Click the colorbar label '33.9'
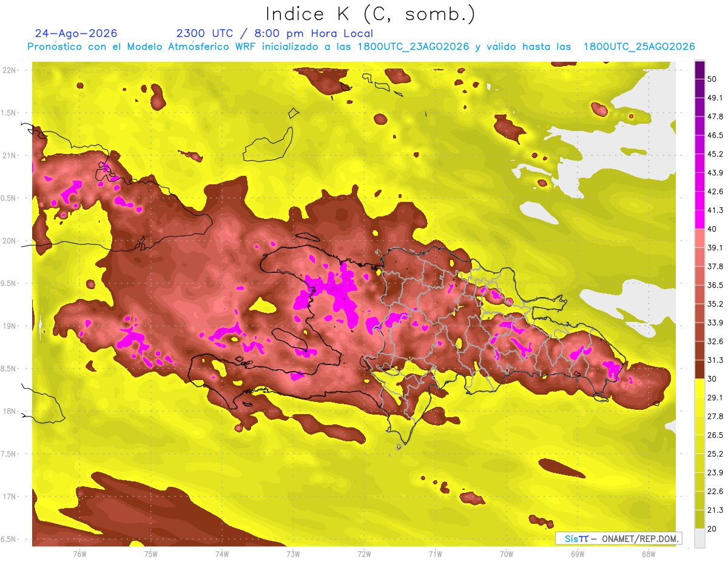The height and width of the screenshot is (562, 728). pos(715,323)
